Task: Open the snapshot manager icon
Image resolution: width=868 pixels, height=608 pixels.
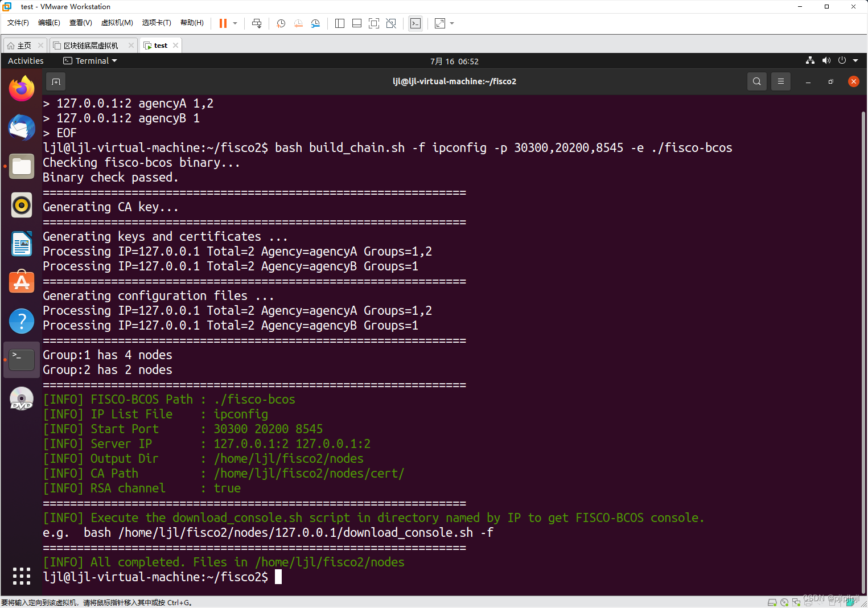Action: [x=315, y=23]
